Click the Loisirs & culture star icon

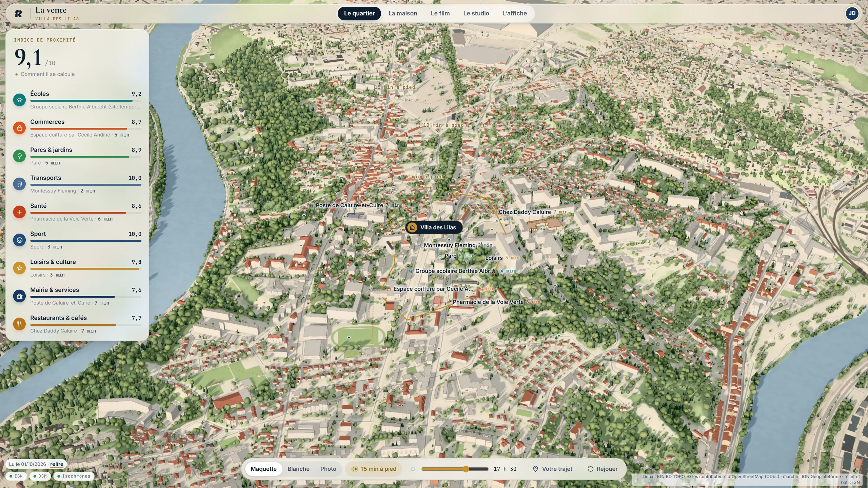19,268
